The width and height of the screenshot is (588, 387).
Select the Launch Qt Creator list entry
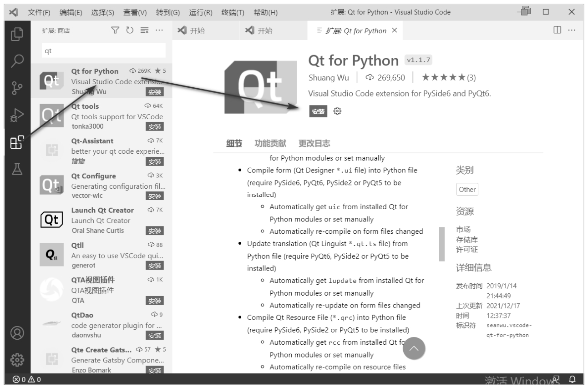[x=101, y=221]
